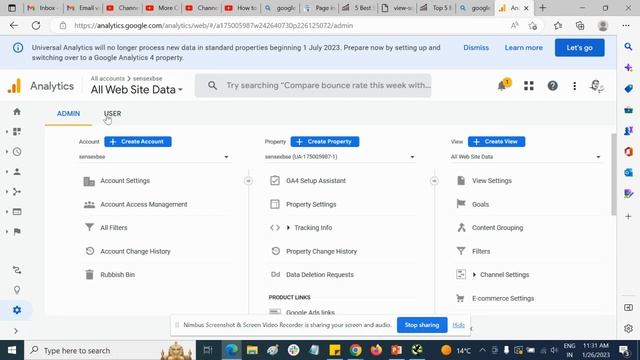The height and width of the screenshot is (360, 640).
Task: Hide the Nimbus sharing notification
Action: (458, 325)
